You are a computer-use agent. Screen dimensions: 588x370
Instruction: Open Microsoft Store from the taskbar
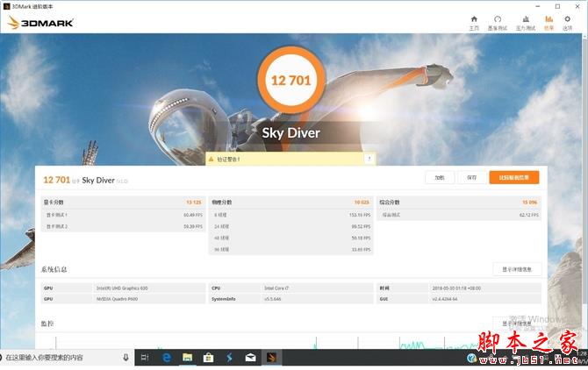point(208,358)
